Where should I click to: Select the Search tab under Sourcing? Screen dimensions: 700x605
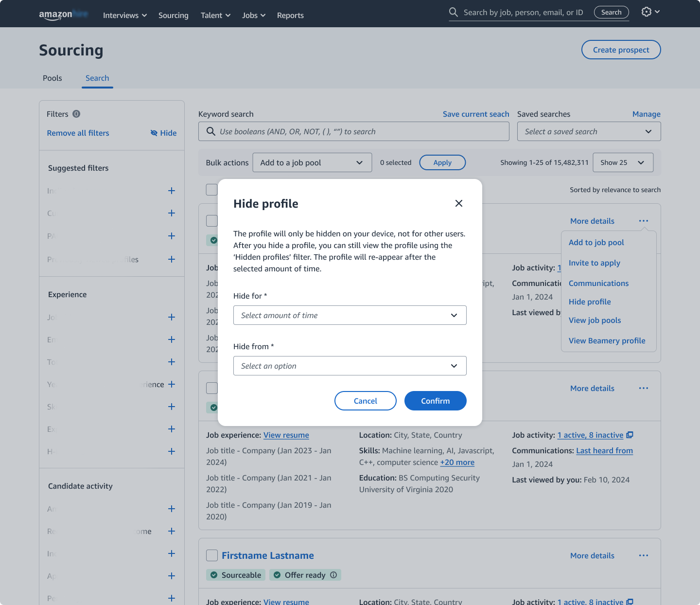(x=97, y=78)
